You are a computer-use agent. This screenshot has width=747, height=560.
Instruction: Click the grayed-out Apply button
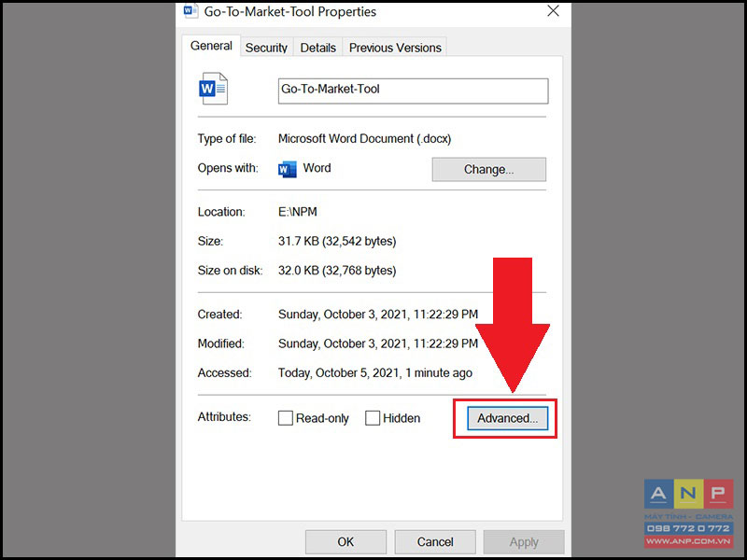click(524, 542)
